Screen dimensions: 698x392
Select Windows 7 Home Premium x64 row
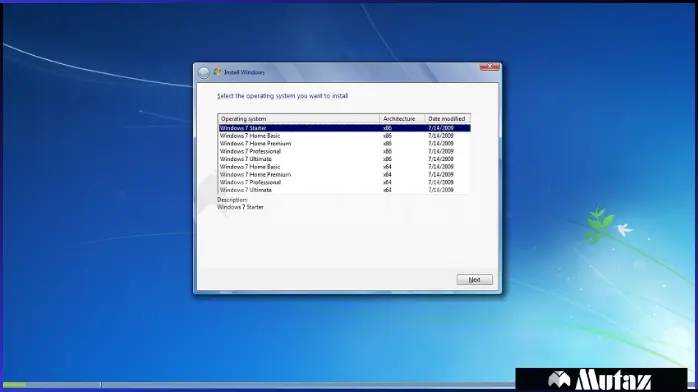(x=344, y=174)
